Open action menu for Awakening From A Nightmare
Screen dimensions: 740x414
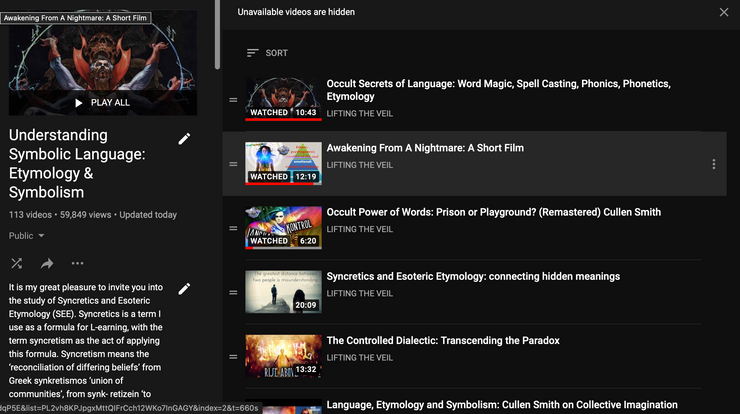coord(713,164)
